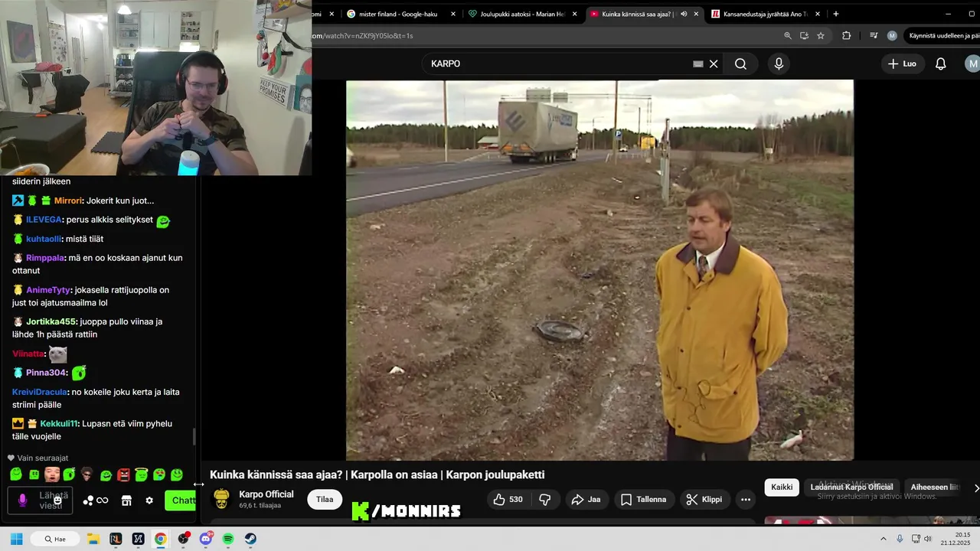
Task: Create a clip with the Klippi button
Action: (x=704, y=500)
